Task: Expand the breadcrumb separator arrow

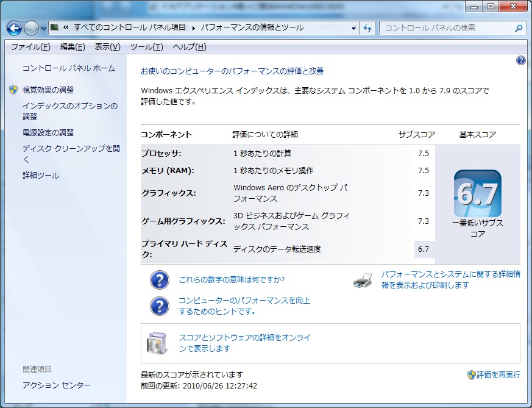Action: point(193,28)
